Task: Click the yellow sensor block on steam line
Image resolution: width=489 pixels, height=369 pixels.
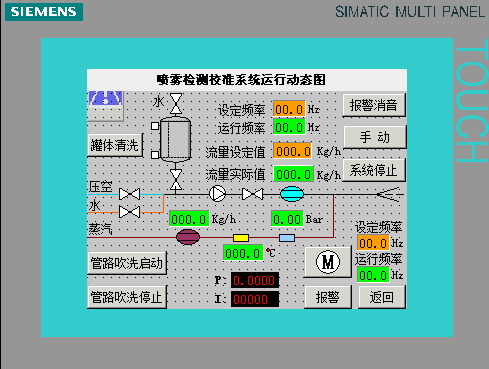Action: click(x=241, y=238)
